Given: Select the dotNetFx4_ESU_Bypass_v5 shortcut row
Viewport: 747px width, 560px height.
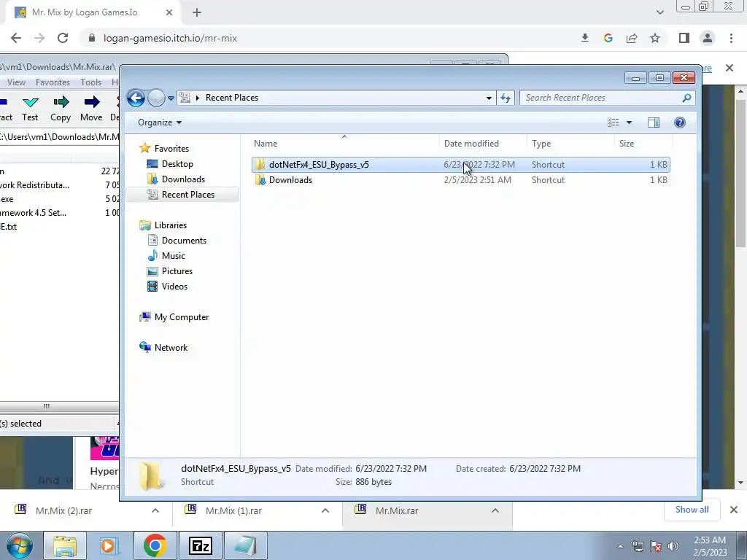Looking at the screenshot, I should [461, 165].
